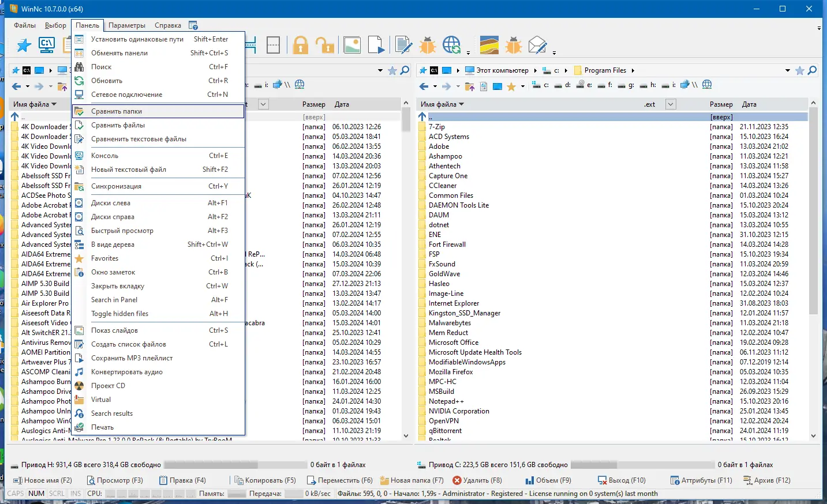Toggle the NUM indicator in status bar
The image size is (827, 504).
coord(36,494)
